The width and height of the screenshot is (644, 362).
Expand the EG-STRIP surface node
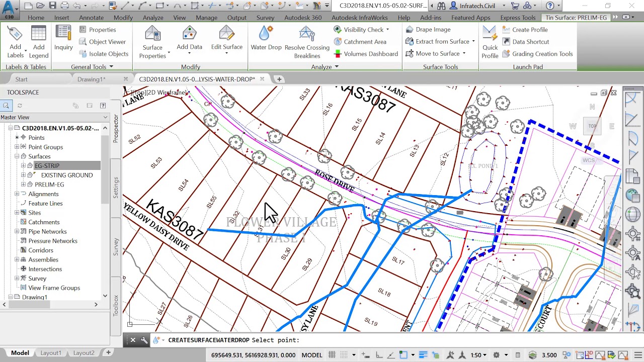click(23, 165)
